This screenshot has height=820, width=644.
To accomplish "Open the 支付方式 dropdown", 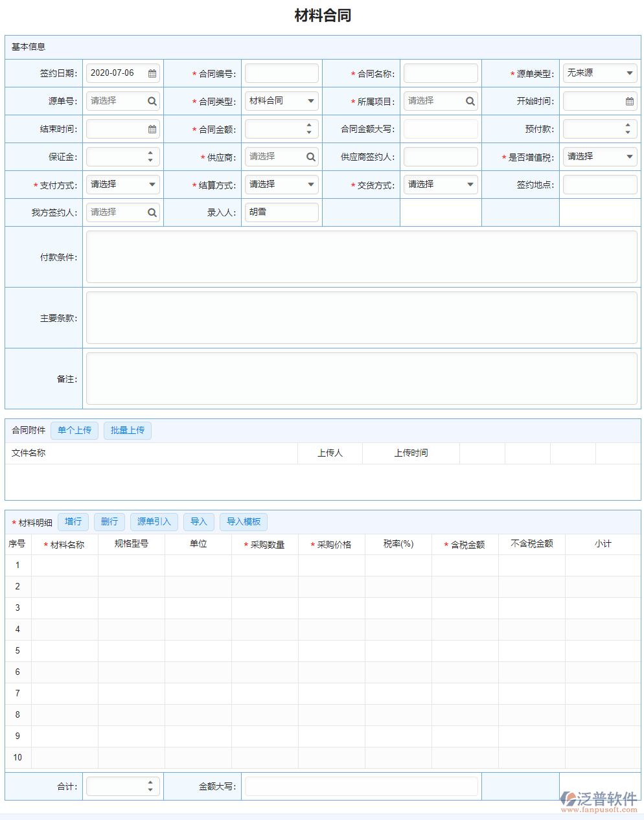I will coord(123,185).
